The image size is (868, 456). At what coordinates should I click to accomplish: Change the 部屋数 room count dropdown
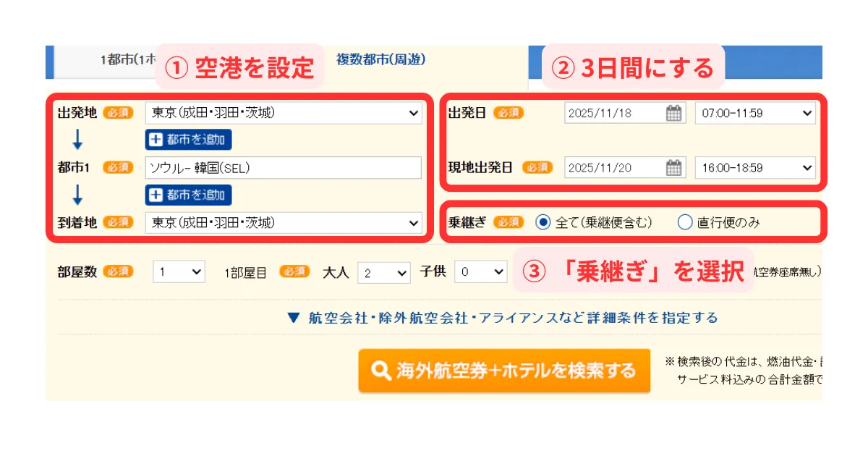(179, 272)
